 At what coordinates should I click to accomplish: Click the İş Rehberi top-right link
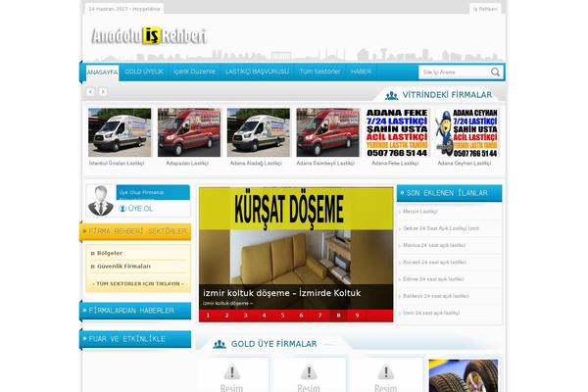coord(485,9)
